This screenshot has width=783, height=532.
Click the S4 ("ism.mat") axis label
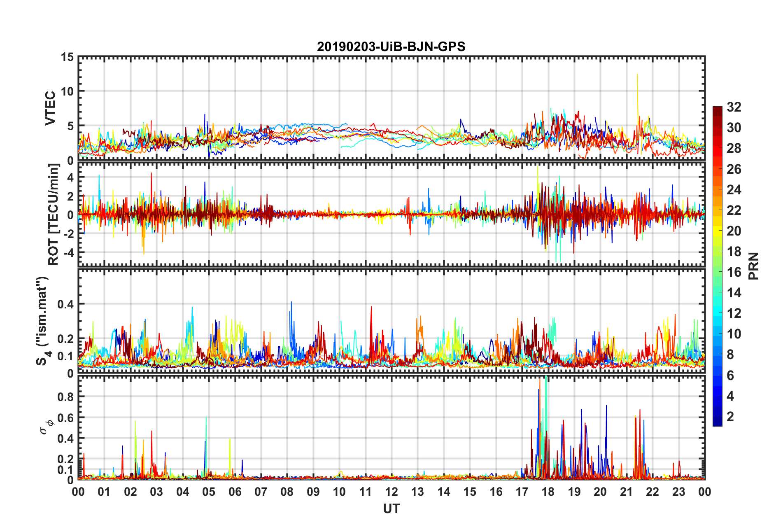click(x=42, y=321)
